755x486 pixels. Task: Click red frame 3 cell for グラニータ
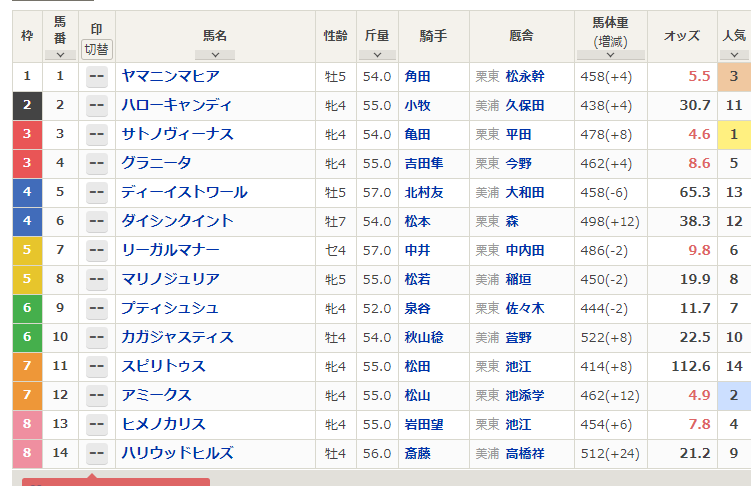click(26, 163)
